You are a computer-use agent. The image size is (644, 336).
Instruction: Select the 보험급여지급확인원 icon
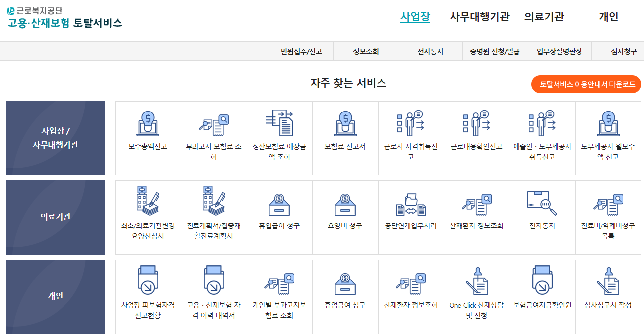pos(542,280)
